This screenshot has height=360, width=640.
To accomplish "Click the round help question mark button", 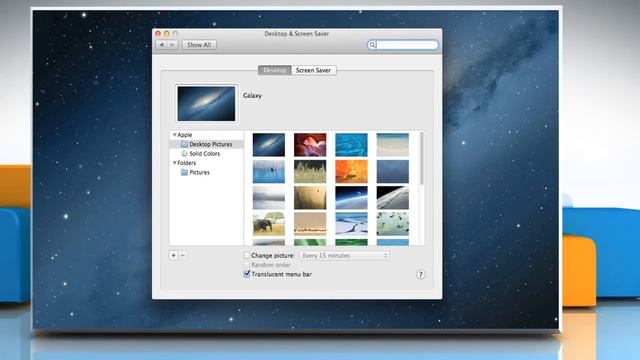I will point(420,274).
